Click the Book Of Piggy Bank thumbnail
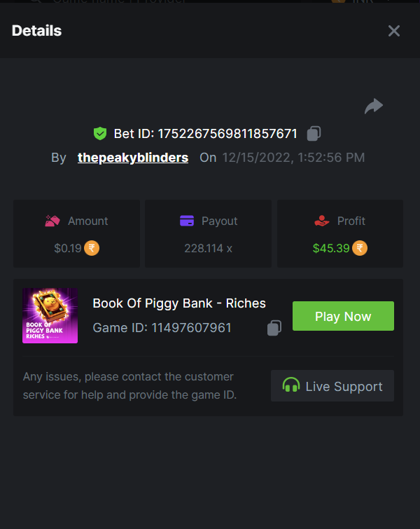This screenshot has height=529, width=420. 50,315
